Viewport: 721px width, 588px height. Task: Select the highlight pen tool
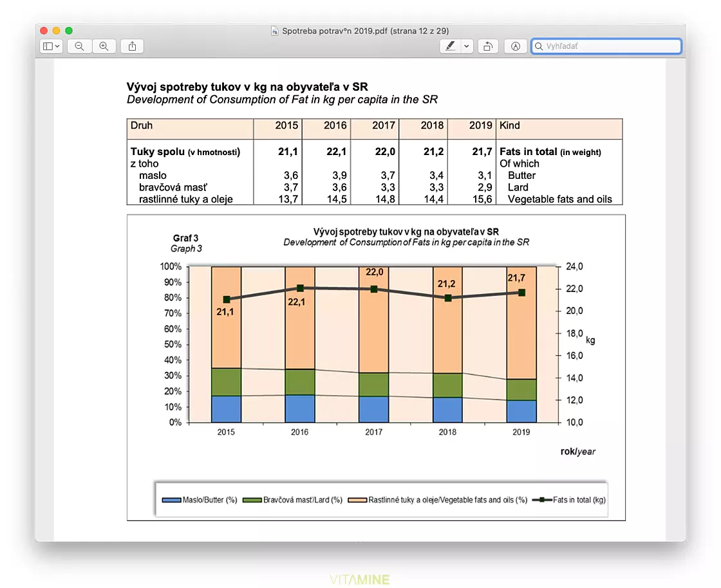coord(450,46)
